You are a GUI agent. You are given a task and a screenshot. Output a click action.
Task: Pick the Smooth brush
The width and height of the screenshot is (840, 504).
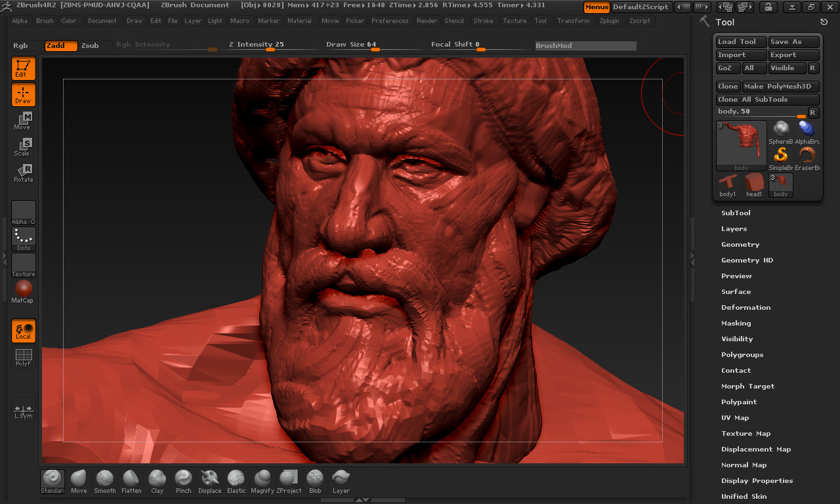pyautogui.click(x=105, y=481)
